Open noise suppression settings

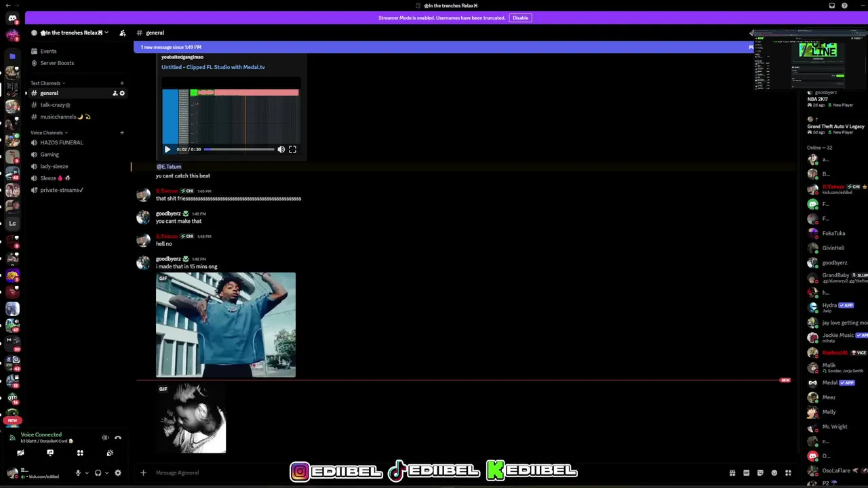[105, 438]
